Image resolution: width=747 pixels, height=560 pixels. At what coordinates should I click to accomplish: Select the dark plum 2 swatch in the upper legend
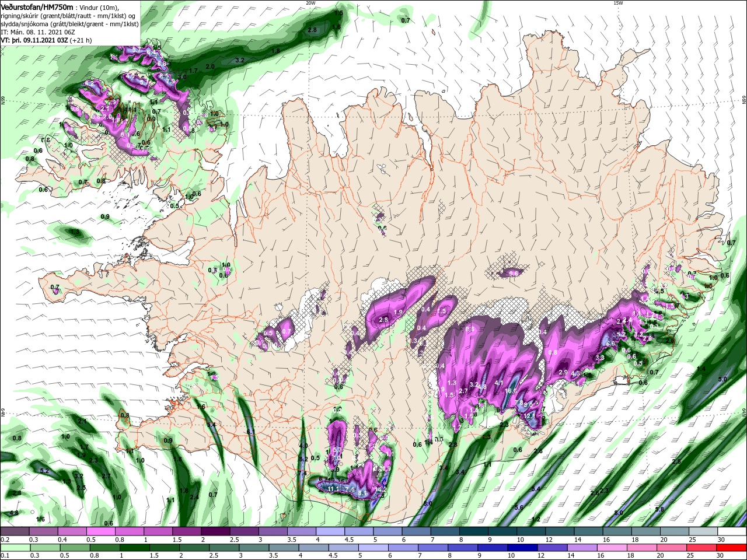215,532
